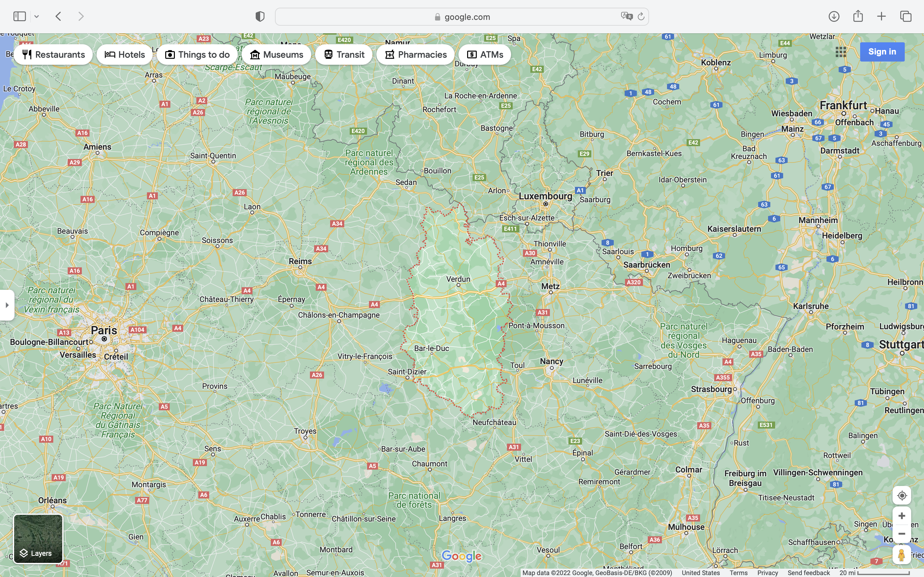The width and height of the screenshot is (924, 577).
Task: Filter the map by Restaurants
Action: point(54,54)
